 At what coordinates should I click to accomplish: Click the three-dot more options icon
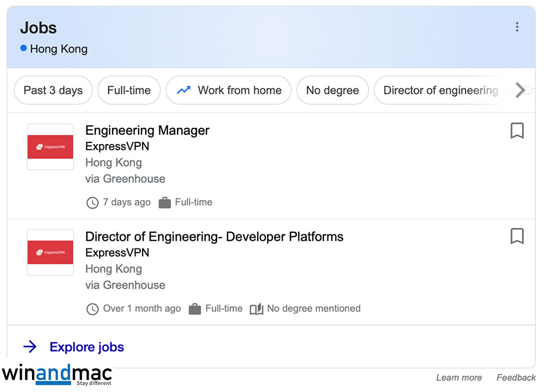(x=517, y=27)
